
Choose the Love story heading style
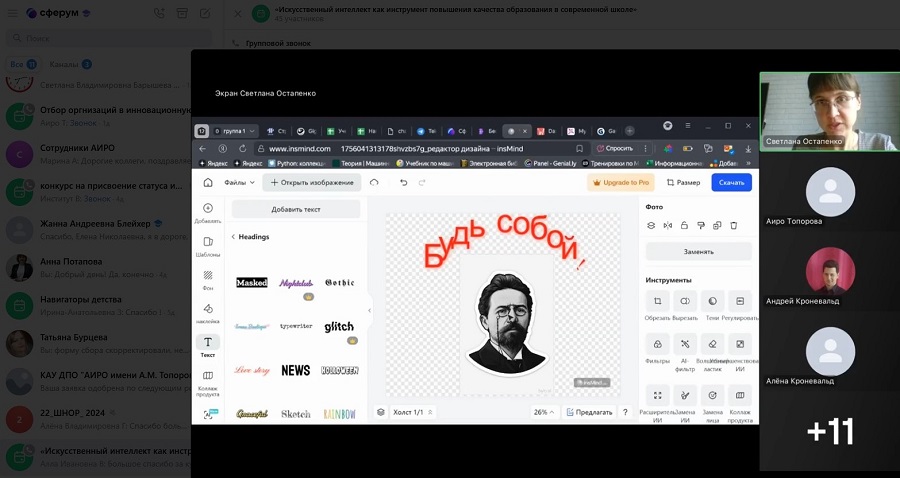251,370
